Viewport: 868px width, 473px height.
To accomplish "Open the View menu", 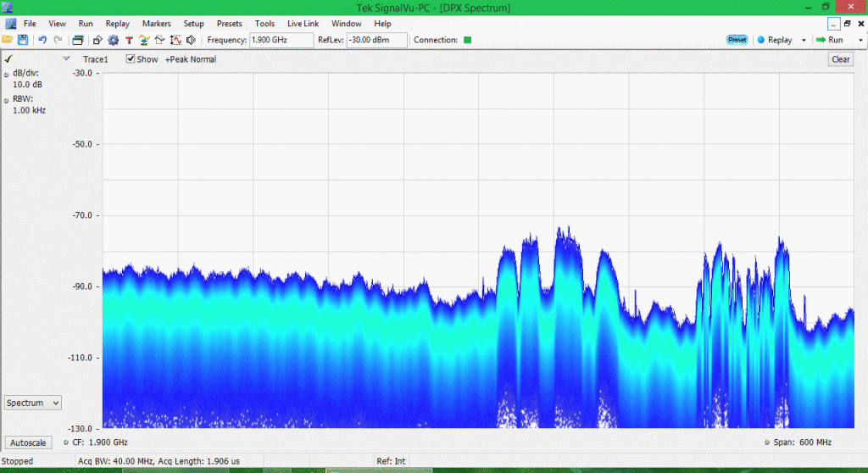I will click(x=57, y=23).
